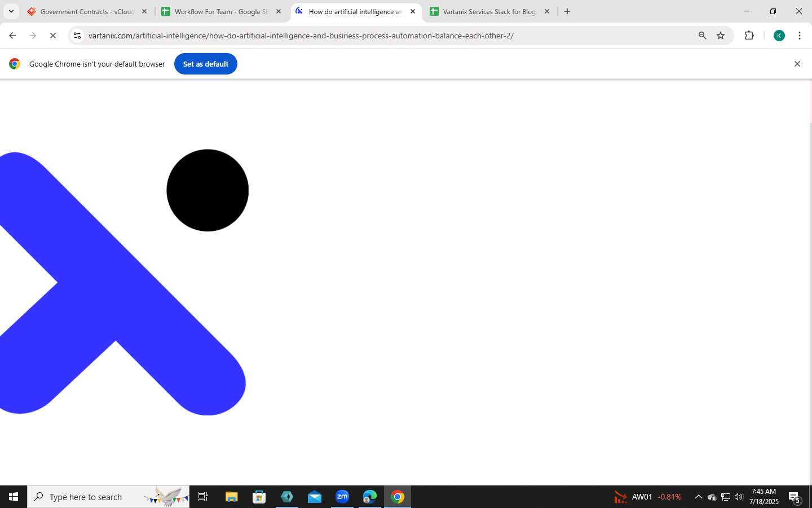Open the Chrome profile K avatar

(x=779, y=36)
